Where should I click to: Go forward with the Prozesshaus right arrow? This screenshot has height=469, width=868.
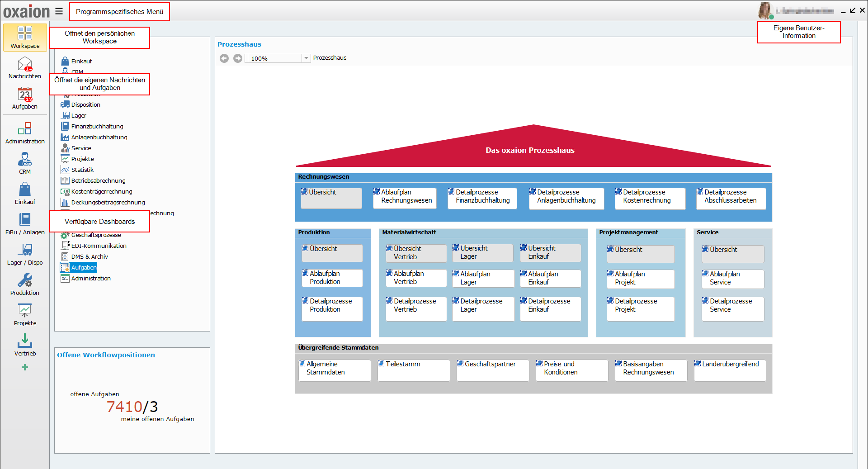click(x=238, y=58)
